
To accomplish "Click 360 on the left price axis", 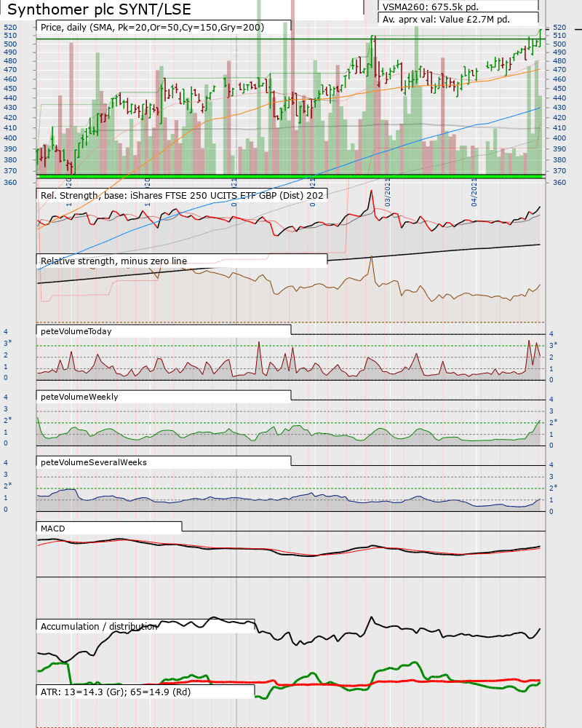I will click(10, 183).
